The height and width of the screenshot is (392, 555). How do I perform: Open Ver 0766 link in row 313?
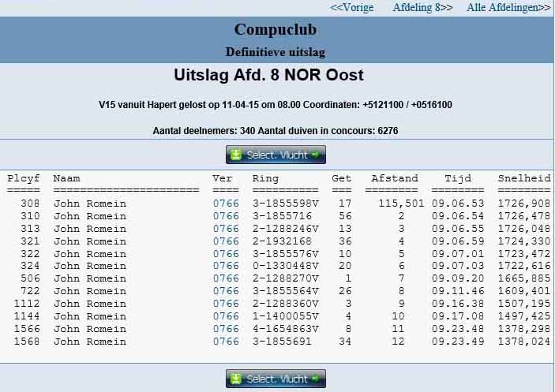[226, 229]
